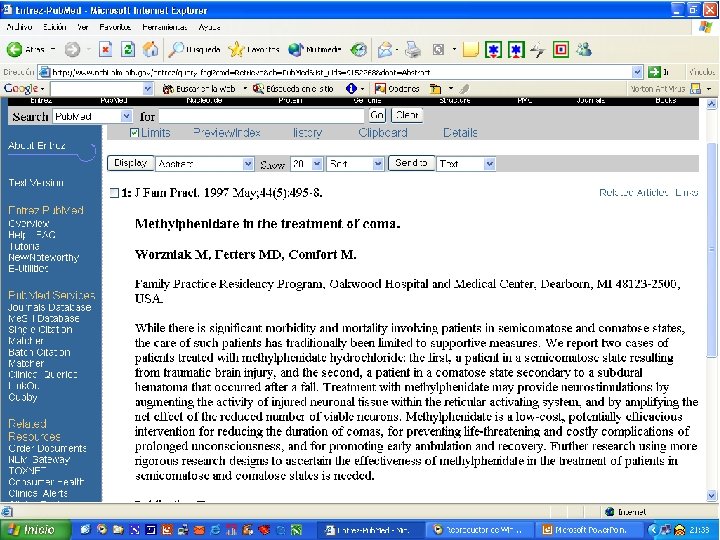Screen dimensions: 720x540
Task: Click the Clear button
Action: pos(407,115)
